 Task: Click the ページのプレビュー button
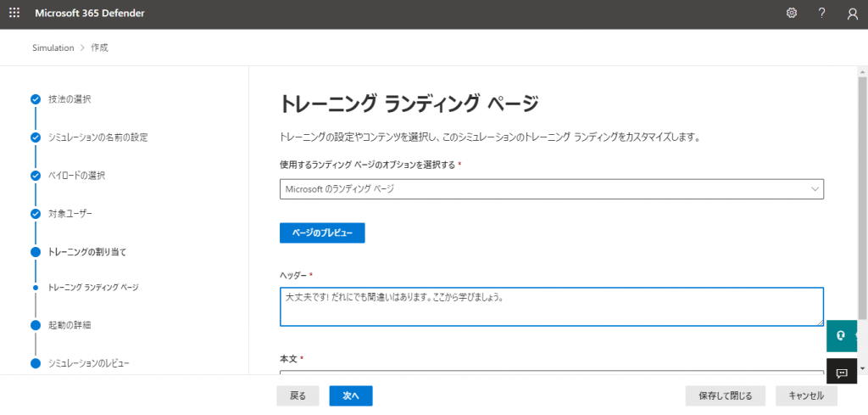point(322,233)
